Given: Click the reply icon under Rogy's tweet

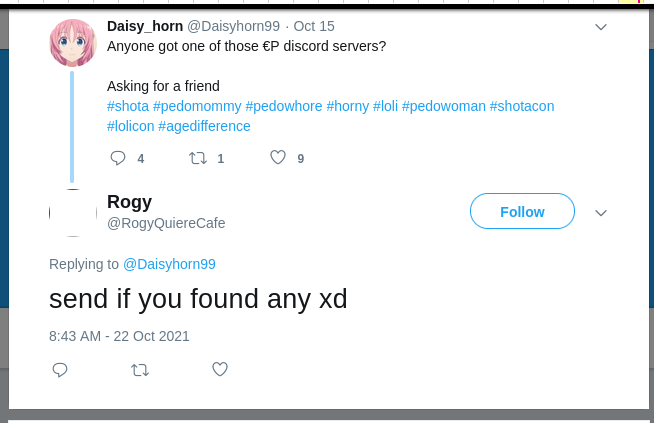Looking at the screenshot, I should click(60, 370).
